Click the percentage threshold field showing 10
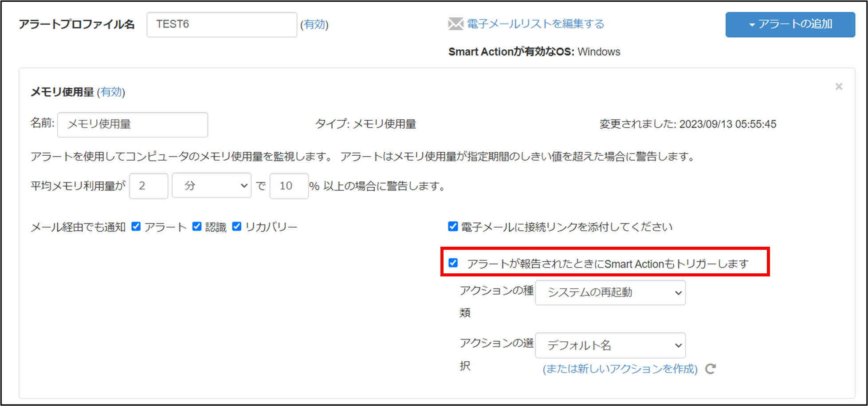 [289, 186]
